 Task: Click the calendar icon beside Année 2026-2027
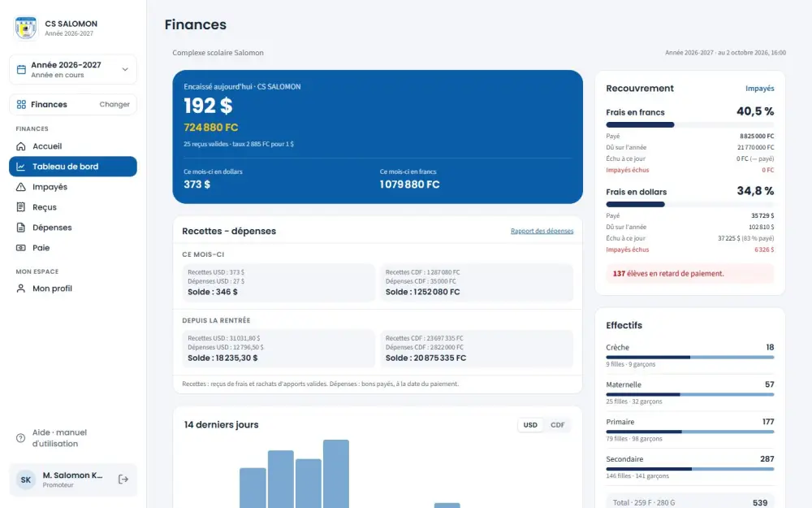pyautogui.click(x=21, y=69)
